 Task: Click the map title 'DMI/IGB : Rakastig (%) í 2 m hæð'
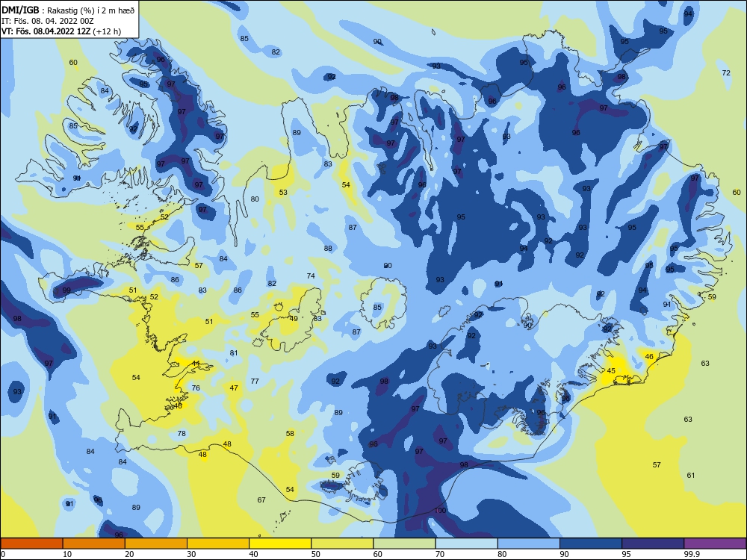pyautogui.click(x=68, y=10)
